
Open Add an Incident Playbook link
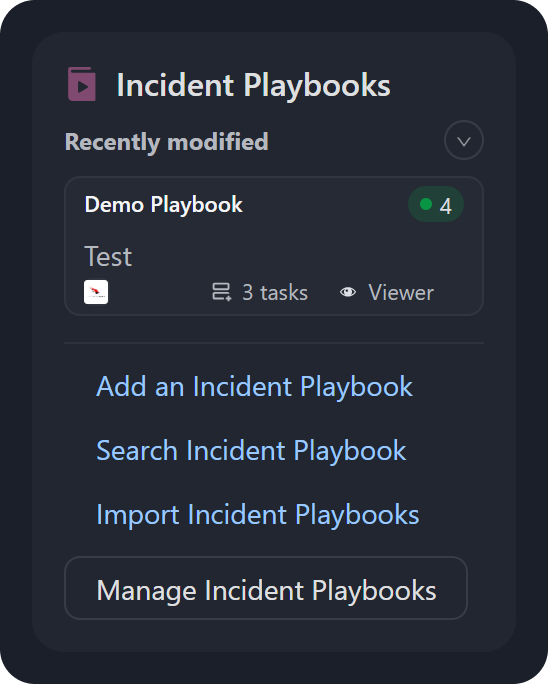pyautogui.click(x=254, y=386)
